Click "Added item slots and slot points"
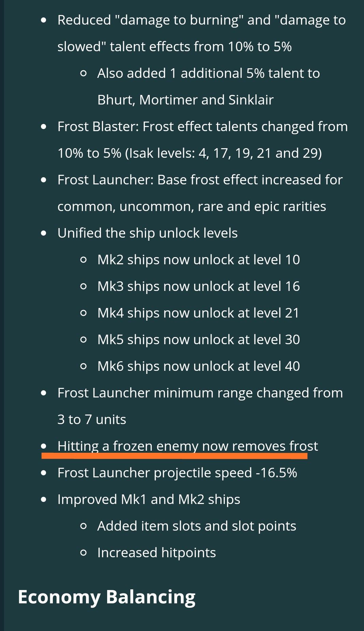364x631 pixels. tap(196, 526)
